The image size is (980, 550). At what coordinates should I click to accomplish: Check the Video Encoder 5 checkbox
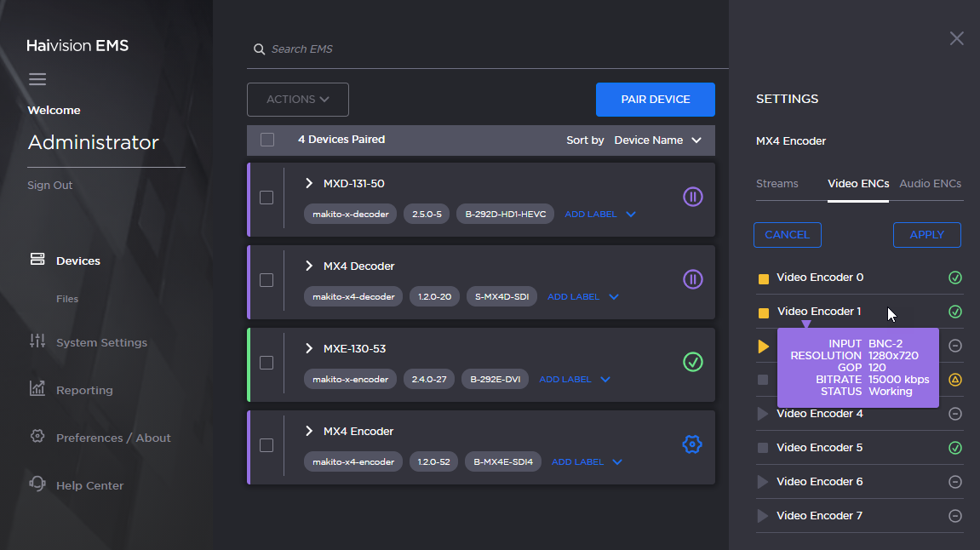(763, 447)
